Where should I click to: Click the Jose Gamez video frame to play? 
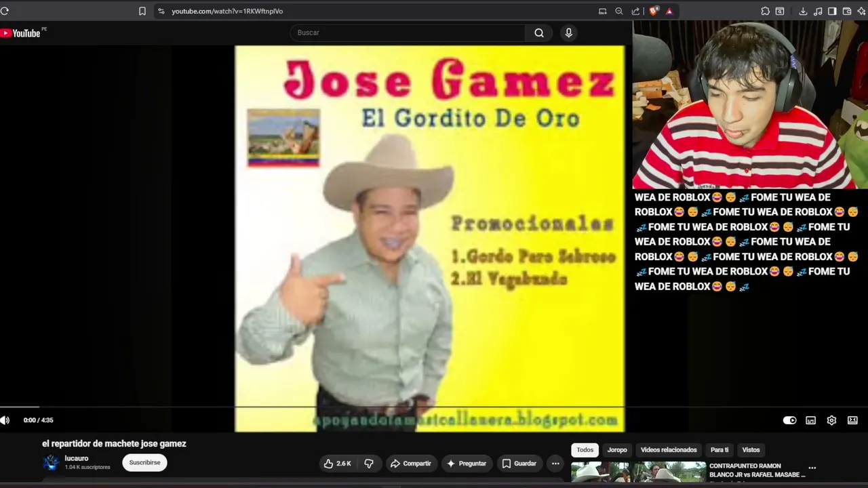pyautogui.click(x=429, y=239)
